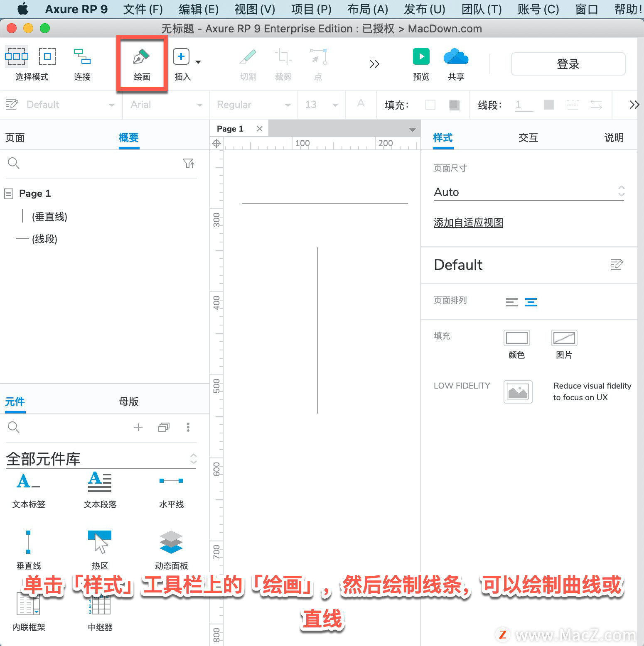Set page alignment to center

(531, 302)
